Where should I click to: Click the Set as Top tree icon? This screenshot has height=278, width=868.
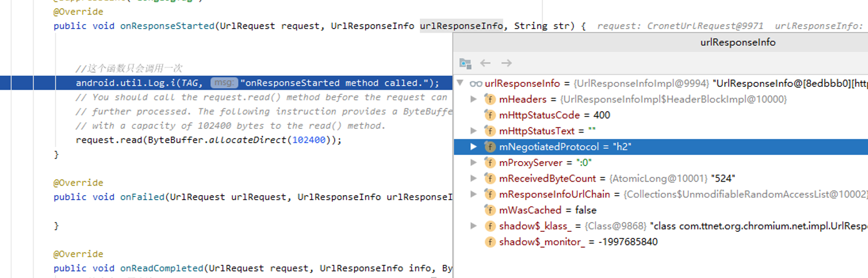(465, 63)
